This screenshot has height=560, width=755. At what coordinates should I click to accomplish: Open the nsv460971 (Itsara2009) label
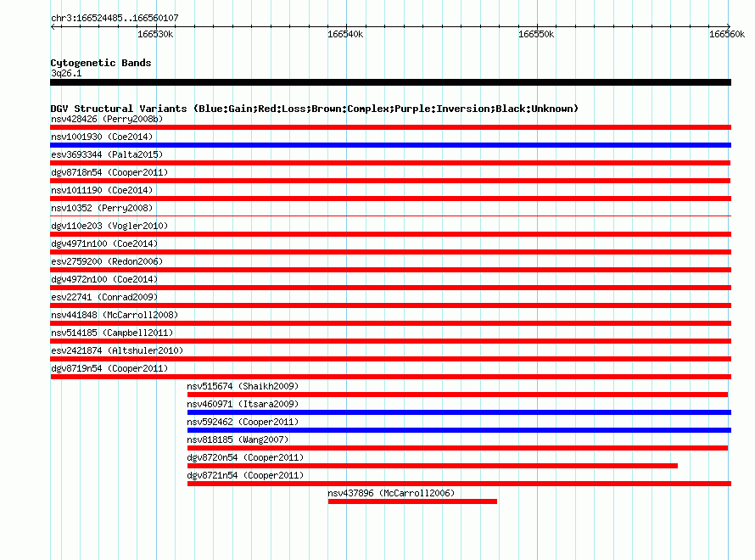click(x=243, y=404)
